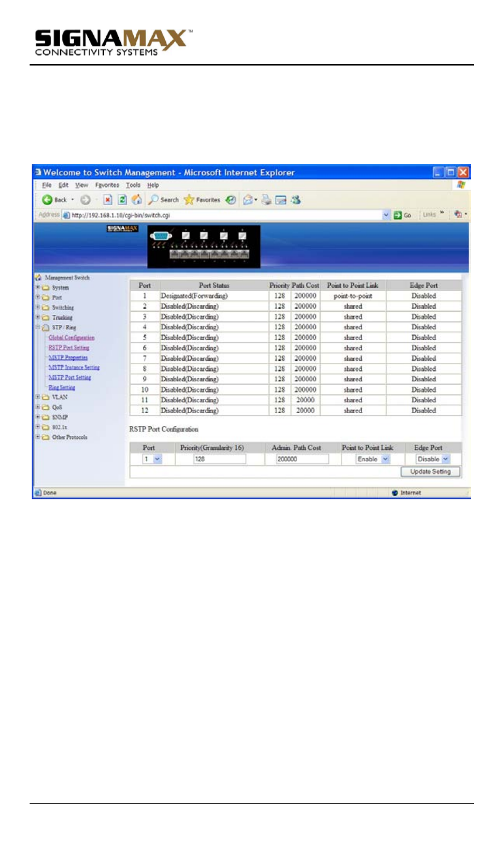The width and height of the screenshot is (504, 848).
Task: Click the switch front-panel image
Action: (204, 247)
